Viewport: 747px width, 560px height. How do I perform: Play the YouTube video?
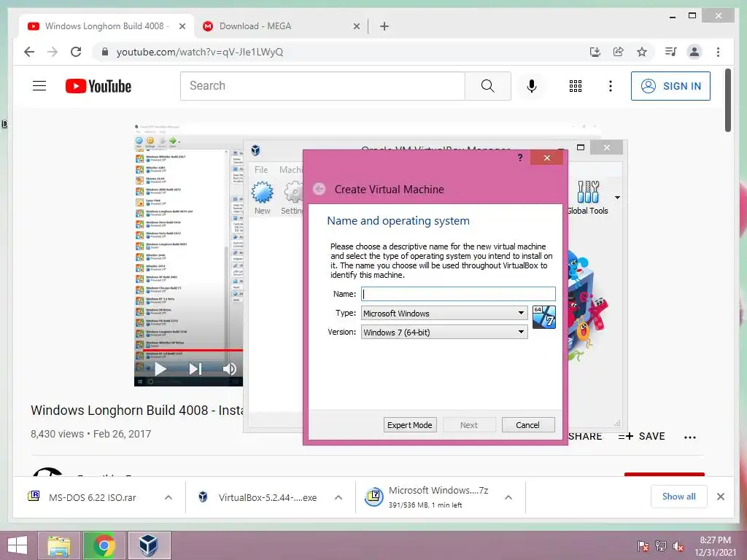tap(160, 369)
